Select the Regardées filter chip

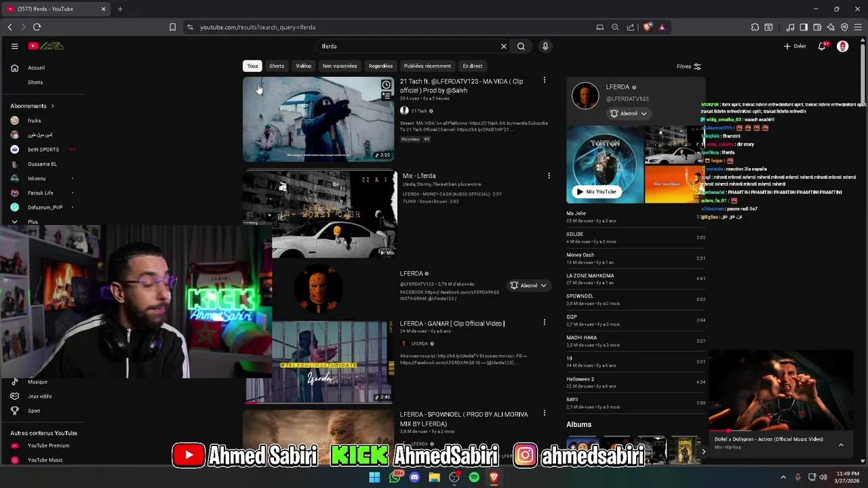pyautogui.click(x=380, y=66)
